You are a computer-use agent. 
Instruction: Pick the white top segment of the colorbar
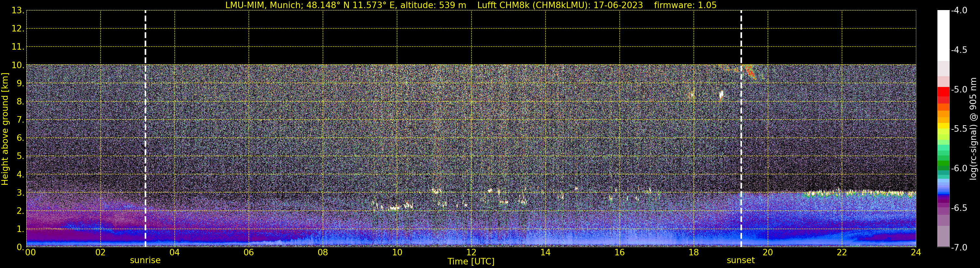(x=944, y=36)
